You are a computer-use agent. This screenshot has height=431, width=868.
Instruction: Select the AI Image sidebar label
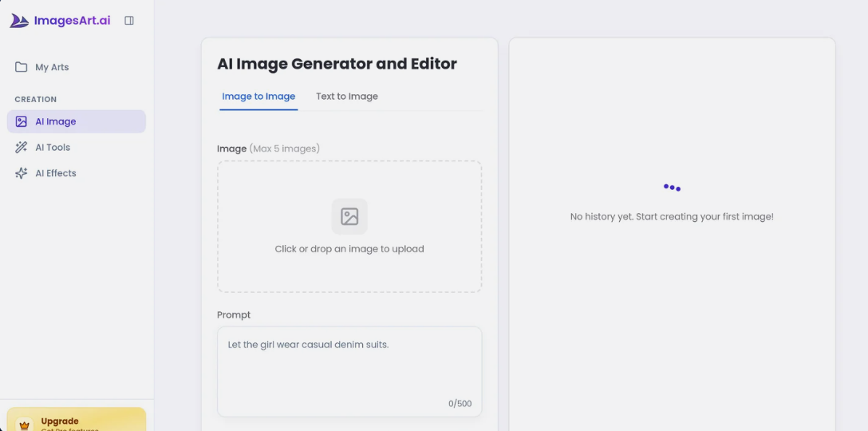56,122
